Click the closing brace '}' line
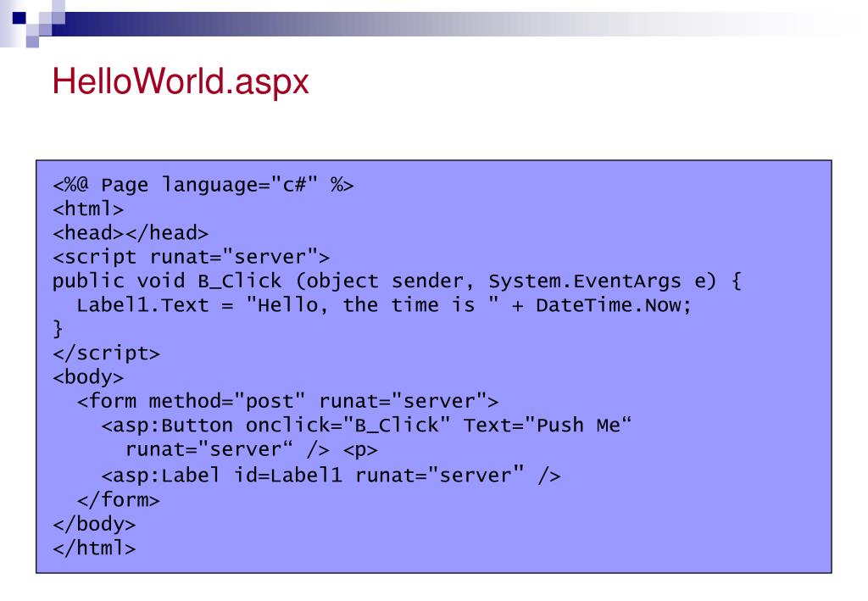The image size is (868, 601). [x=58, y=329]
